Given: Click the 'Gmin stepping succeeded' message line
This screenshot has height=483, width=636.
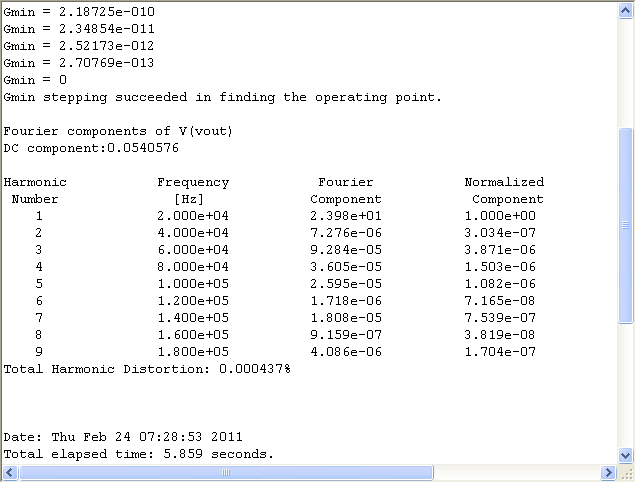Looking at the screenshot, I should 222,97.
